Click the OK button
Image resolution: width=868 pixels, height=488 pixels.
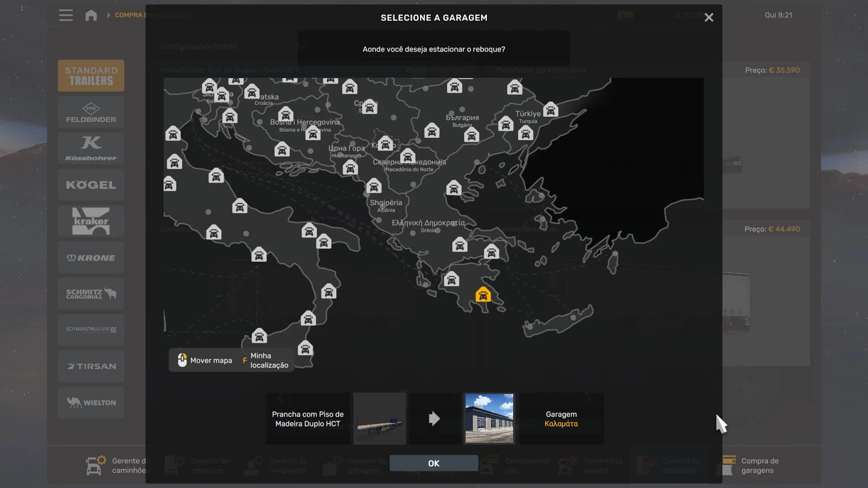coord(434,463)
